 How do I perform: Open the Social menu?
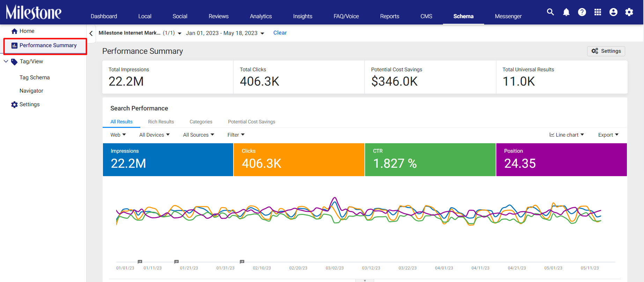180,16
